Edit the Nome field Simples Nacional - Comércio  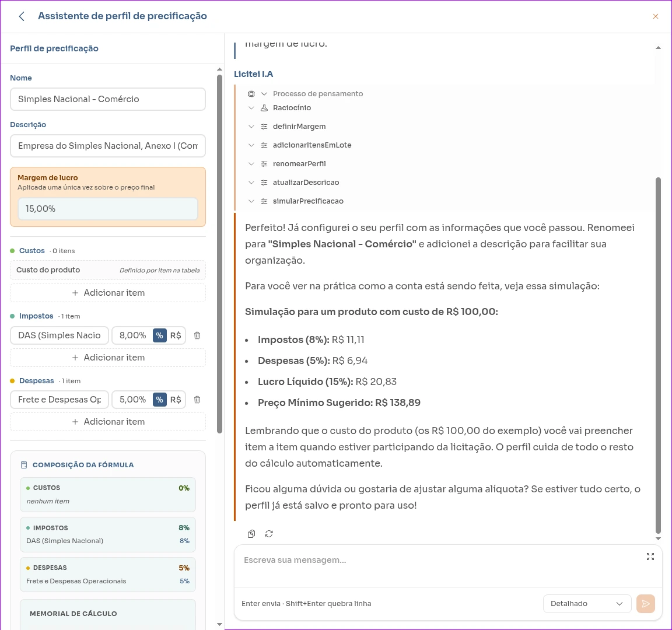[x=108, y=99]
